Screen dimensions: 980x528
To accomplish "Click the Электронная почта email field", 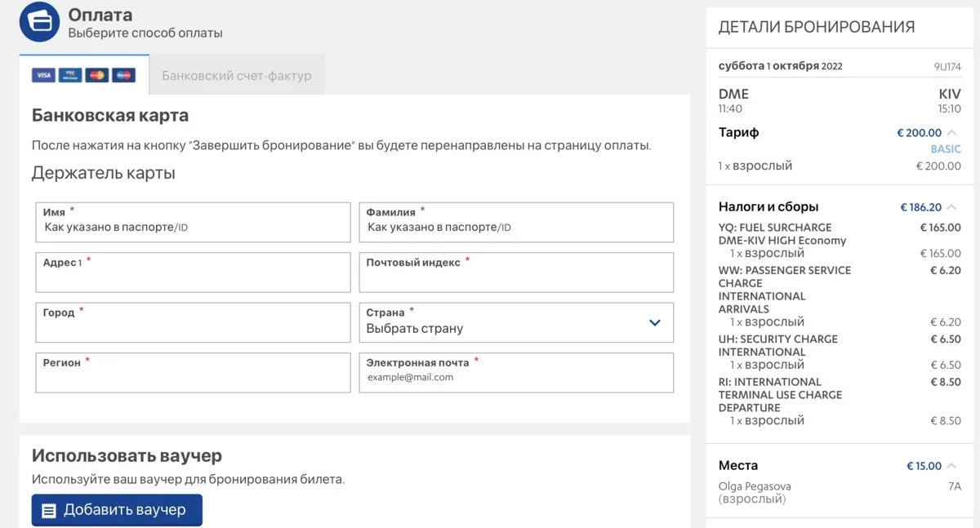I will (516, 378).
